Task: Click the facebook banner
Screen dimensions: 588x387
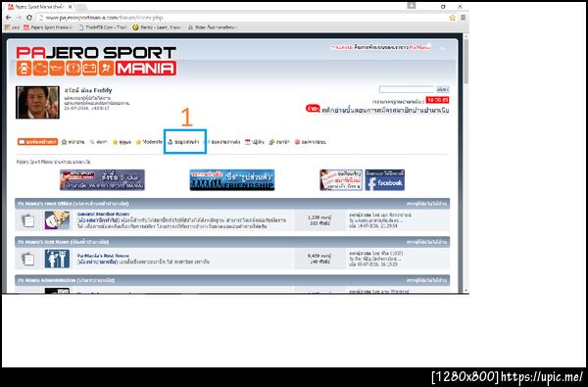Action: (385, 180)
